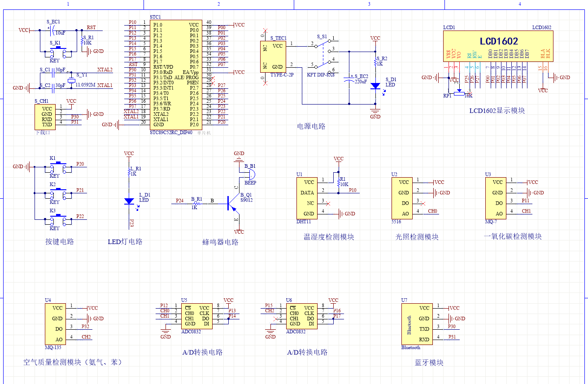Select the L_D1 LED diode symbol

(129, 201)
